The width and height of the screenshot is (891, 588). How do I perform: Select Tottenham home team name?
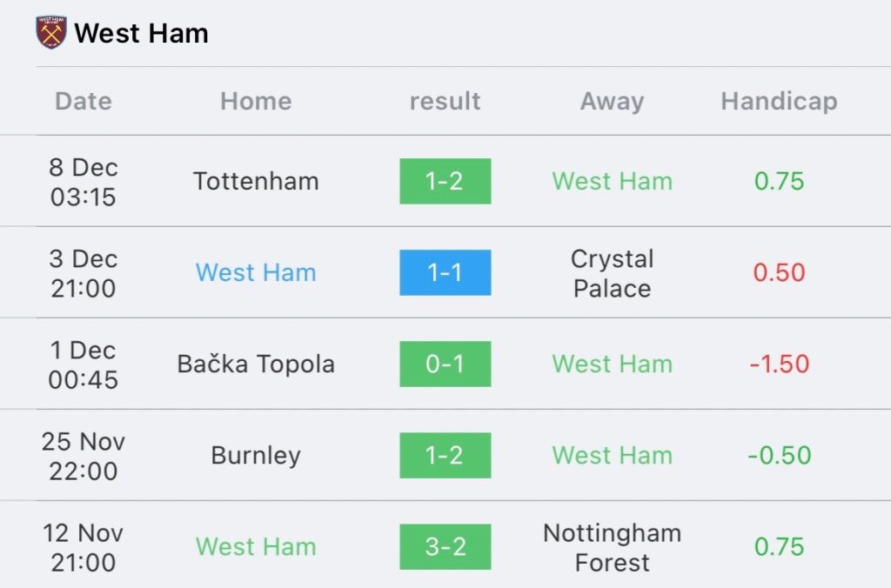tap(256, 181)
